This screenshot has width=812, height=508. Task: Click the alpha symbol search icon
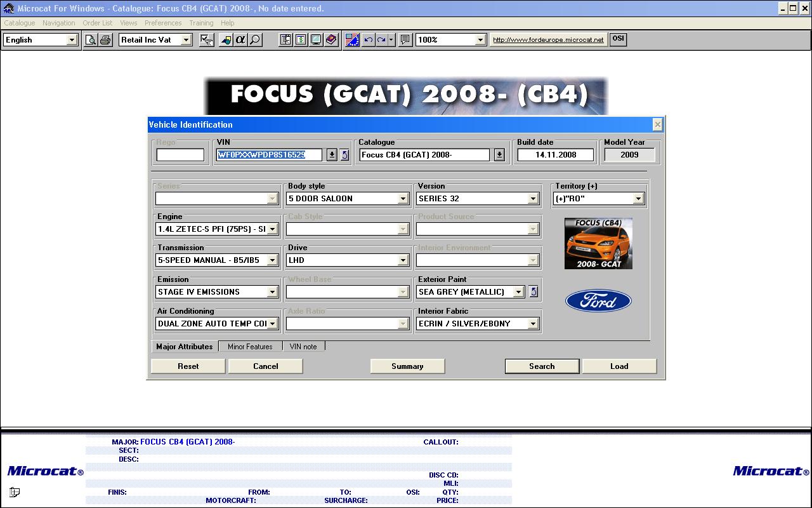tap(240, 40)
